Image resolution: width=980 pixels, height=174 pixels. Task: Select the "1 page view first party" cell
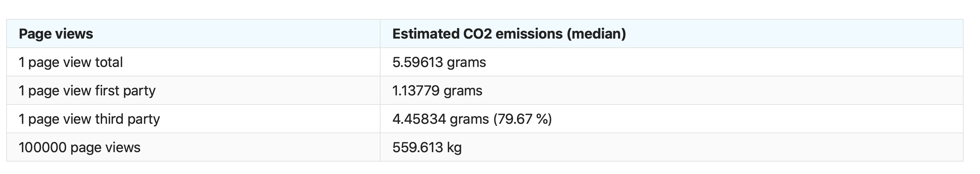tap(87, 91)
